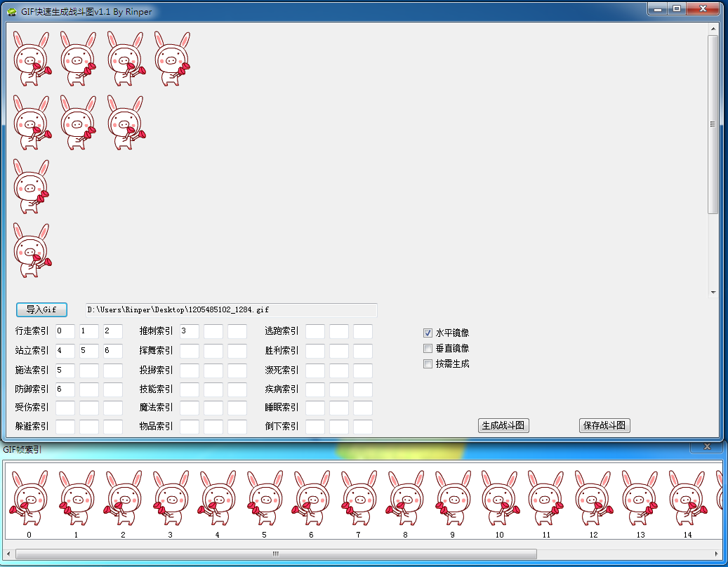The height and width of the screenshot is (567, 728).
Task: Click frame 10 thumbnail in frame strip
Action: (x=500, y=498)
